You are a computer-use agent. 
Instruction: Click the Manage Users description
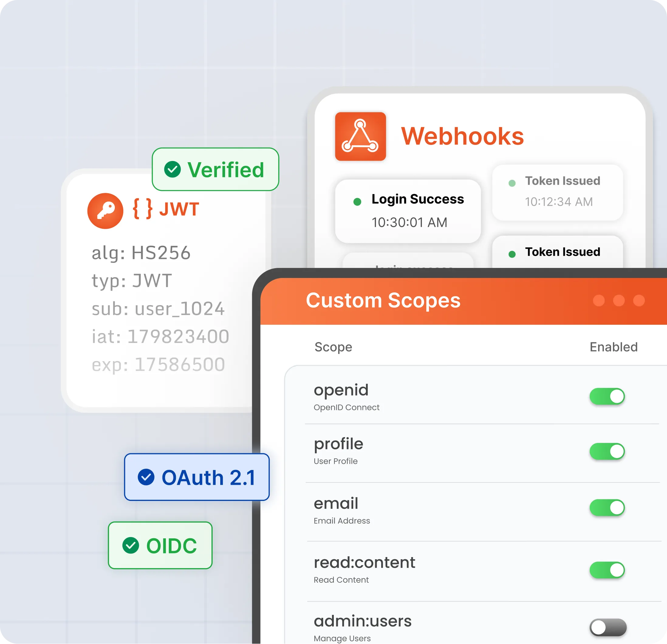(x=342, y=639)
